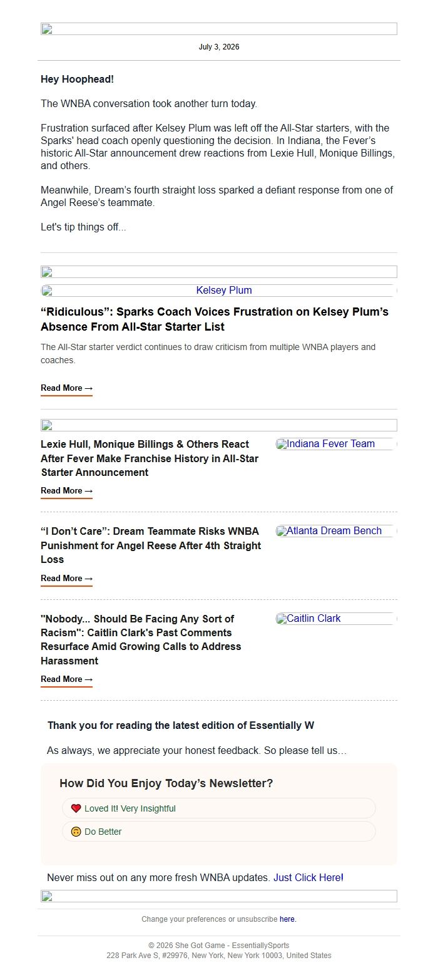
Task: Click the broken header banner image at top
Action: tap(219, 29)
